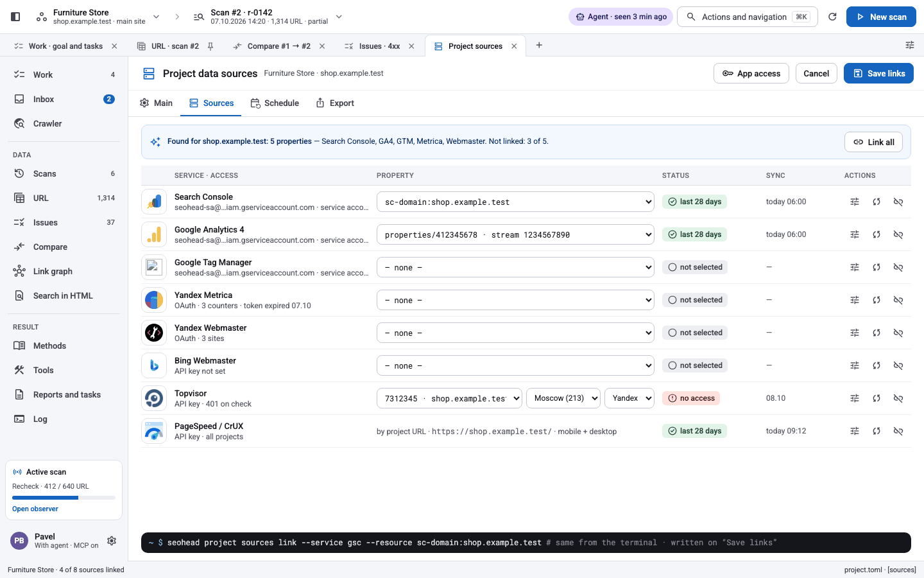
Task: Open Topvisor search engine dropdown Yandex
Action: (x=629, y=398)
